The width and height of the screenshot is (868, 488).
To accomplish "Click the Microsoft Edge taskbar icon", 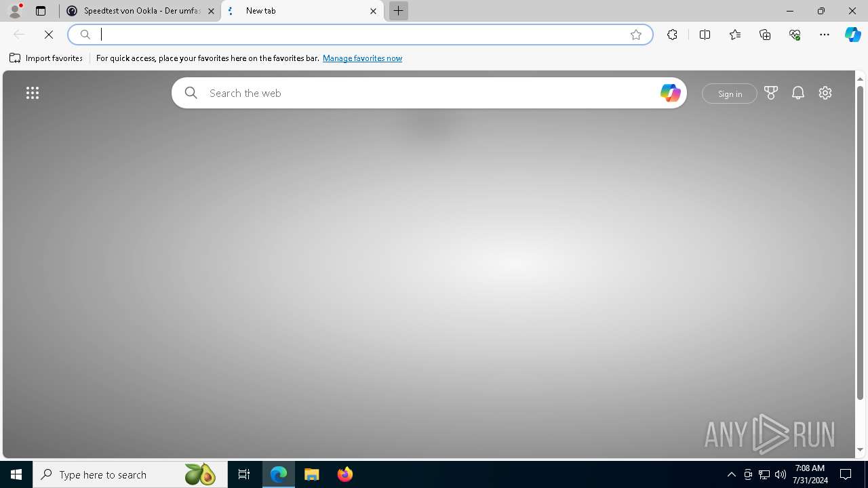I will tap(279, 474).
